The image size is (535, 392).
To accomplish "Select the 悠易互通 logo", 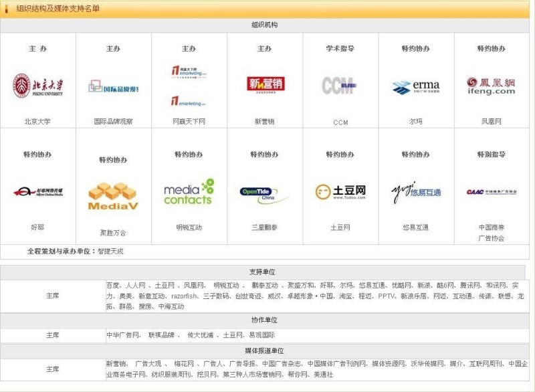I will 416,192.
